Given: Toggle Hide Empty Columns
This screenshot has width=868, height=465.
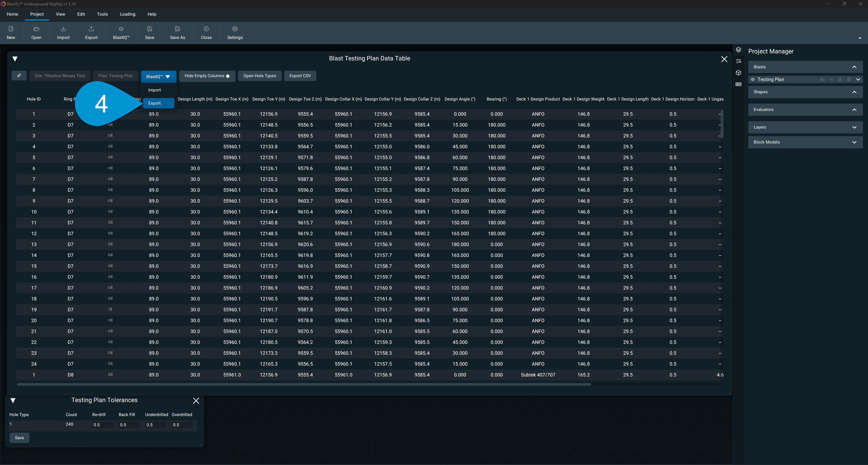Looking at the screenshot, I should (207, 76).
